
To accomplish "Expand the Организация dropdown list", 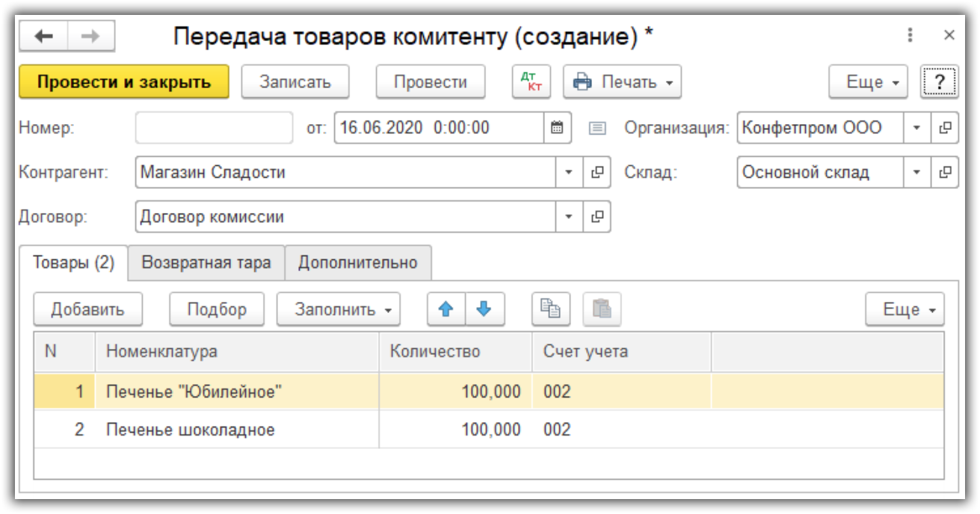I will 916,128.
